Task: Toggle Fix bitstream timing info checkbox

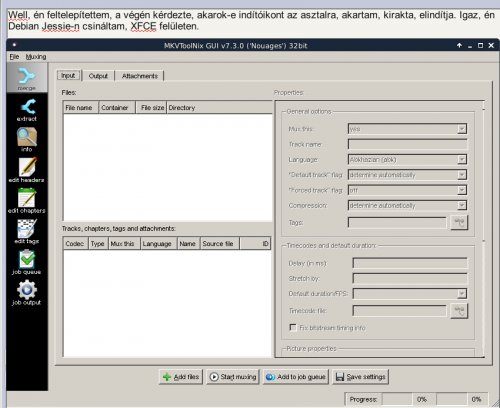Action: [293, 328]
